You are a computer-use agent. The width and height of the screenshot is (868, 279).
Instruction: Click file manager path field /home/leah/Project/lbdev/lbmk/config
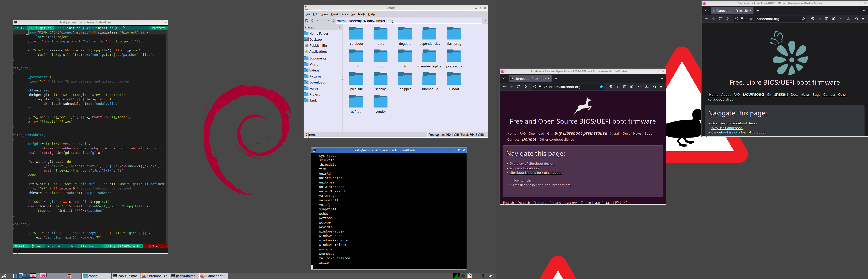point(408,21)
